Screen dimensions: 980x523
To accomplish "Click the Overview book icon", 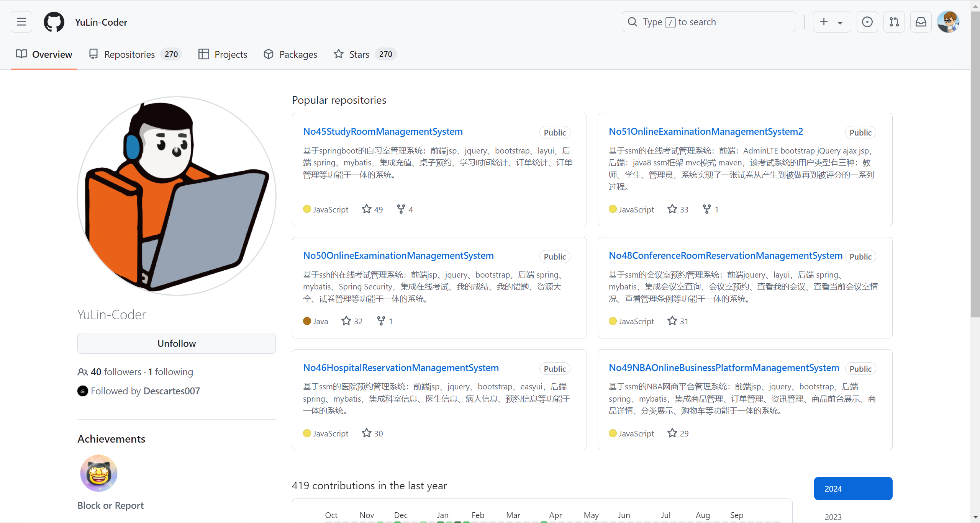I will pos(21,54).
